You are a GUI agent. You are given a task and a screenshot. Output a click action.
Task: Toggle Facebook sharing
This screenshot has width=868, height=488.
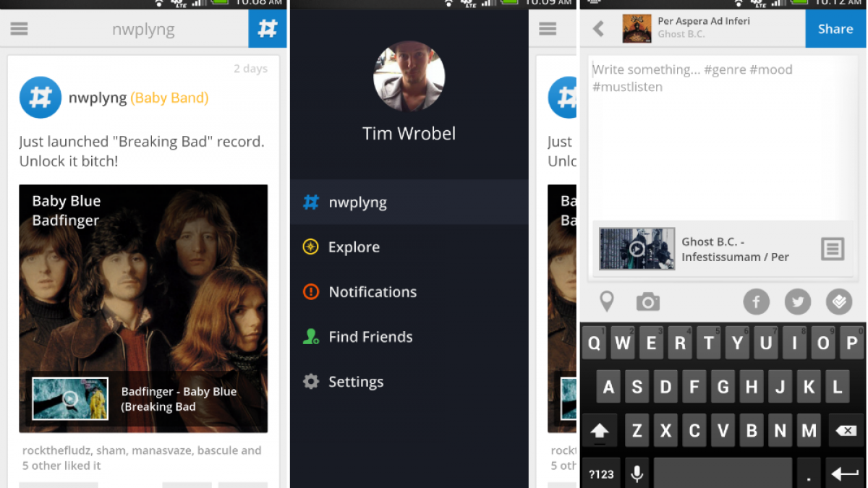(757, 301)
